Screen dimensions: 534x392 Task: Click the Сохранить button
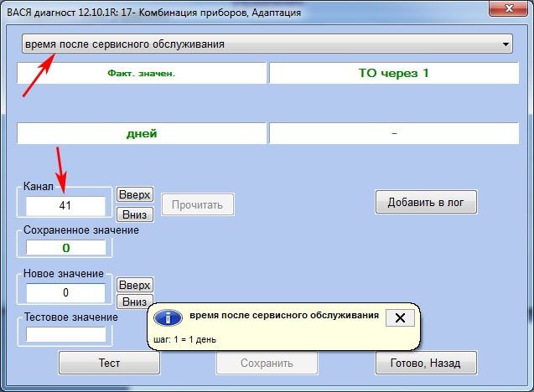point(267,364)
